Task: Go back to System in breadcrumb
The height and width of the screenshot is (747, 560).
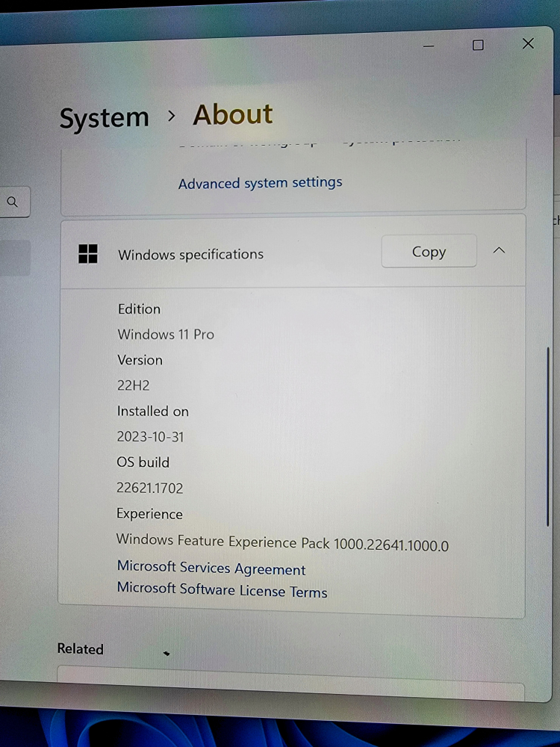Action: 104,118
